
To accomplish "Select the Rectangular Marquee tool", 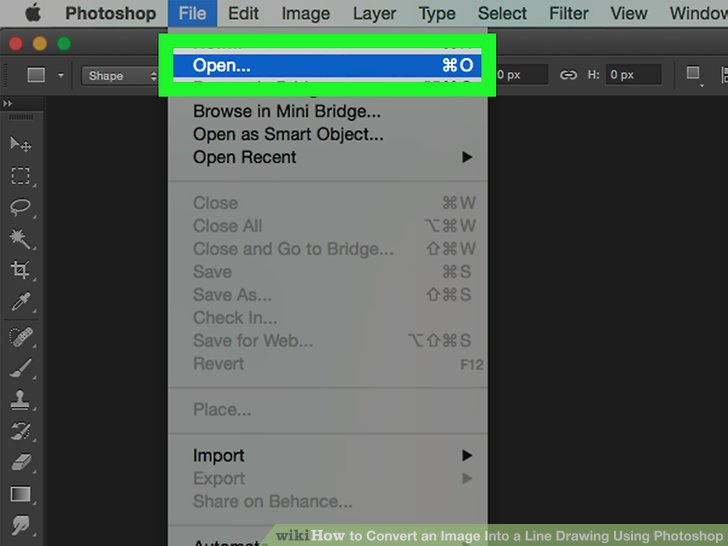I will (20, 176).
